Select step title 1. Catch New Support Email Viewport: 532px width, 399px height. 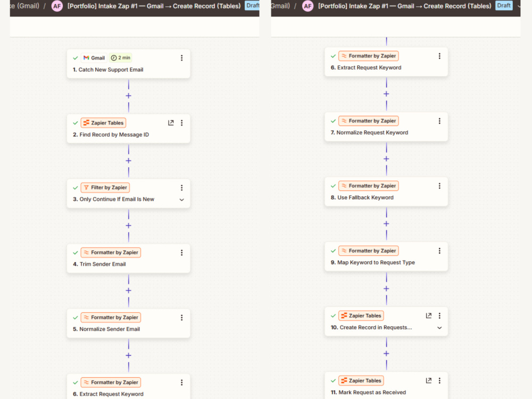(x=108, y=70)
